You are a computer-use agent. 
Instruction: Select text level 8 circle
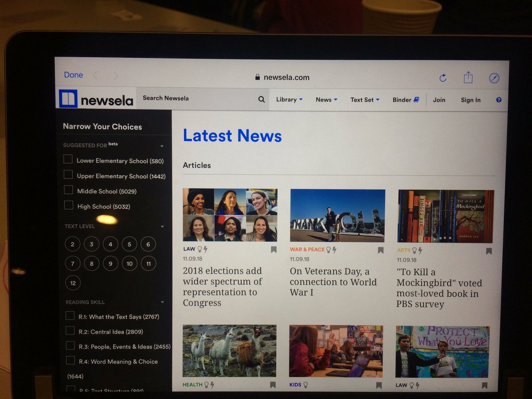[x=91, y=263]
